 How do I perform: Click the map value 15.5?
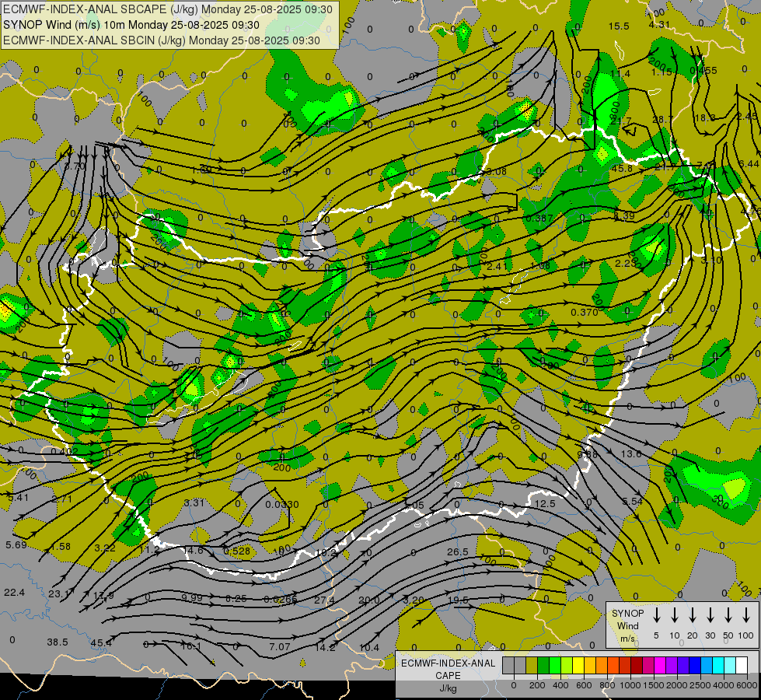pyautogui.click(x=619, y=26)
